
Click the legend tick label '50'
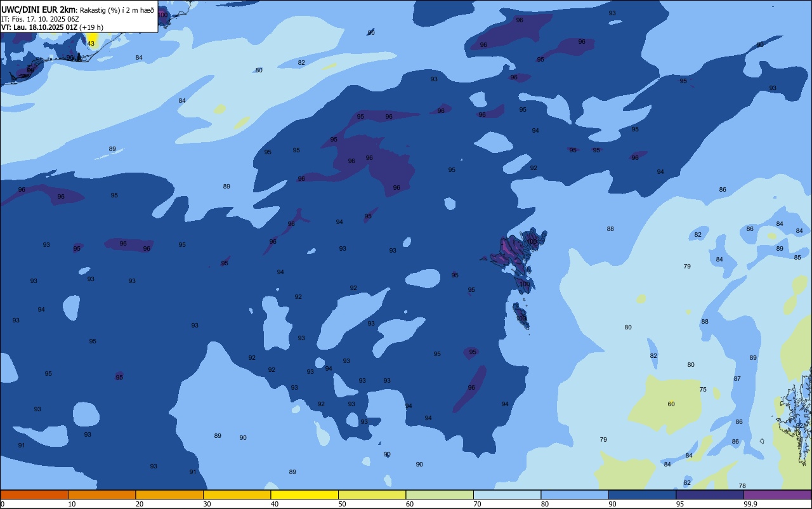[x=342, y=504]
